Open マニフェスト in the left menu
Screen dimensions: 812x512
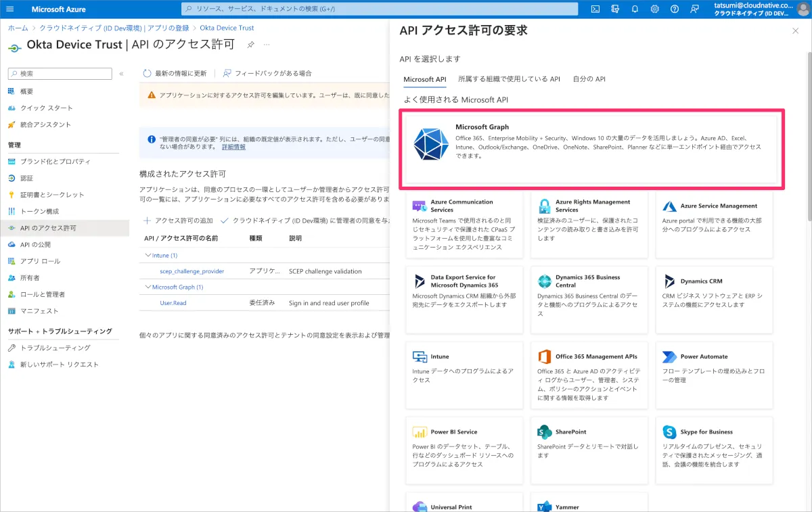click(x=39, y=311)
